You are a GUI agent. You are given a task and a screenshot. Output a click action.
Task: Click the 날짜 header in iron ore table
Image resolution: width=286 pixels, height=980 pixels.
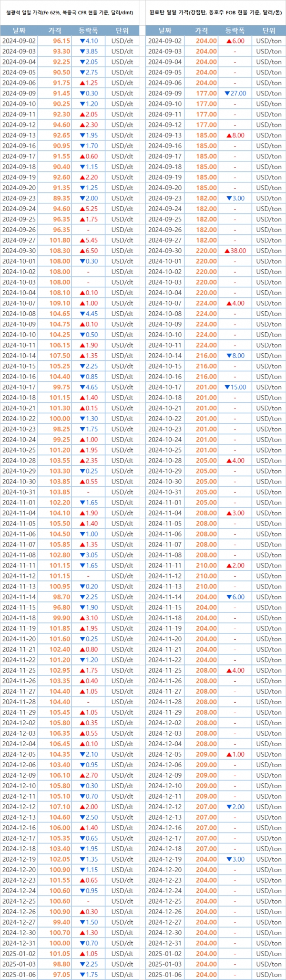click(x=19, y=31)
